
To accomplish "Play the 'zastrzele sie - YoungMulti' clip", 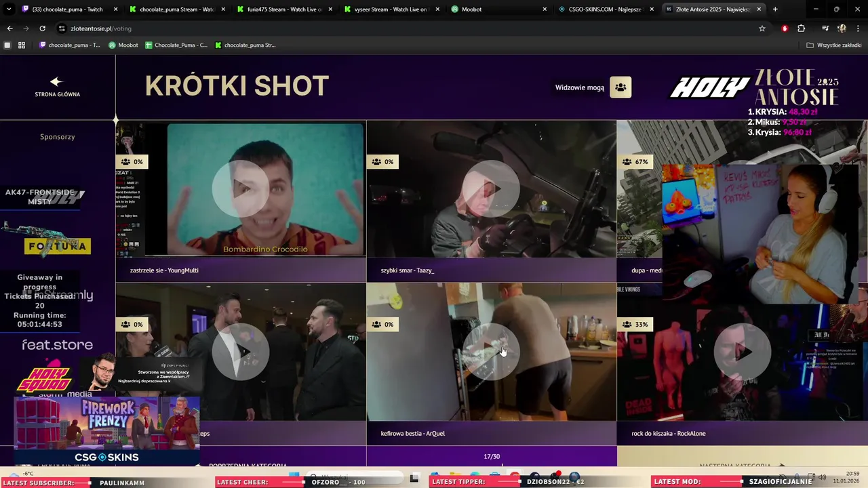I will [240, 189].
